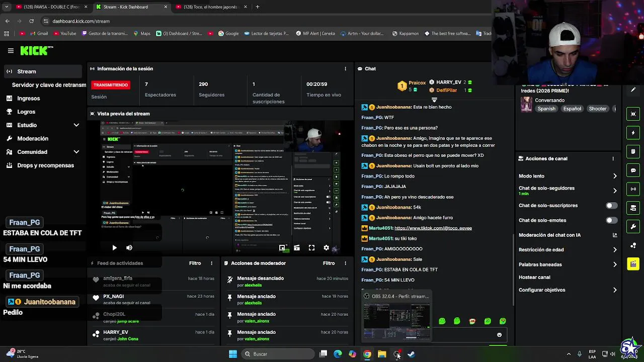Play the stream preview
Screen dimensions: 644x362
point(114,248)
